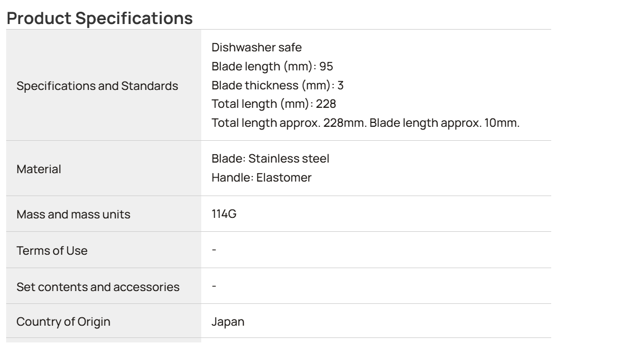Image resolution: width=644 pixels, height=362 pixels.
Task: Select the dash in Terms of Use row
Action: 214,250
